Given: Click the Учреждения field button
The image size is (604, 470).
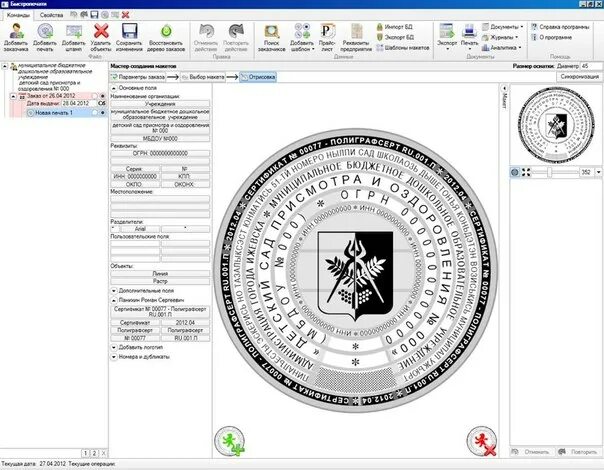Looking at the screenshot, I should [x=160, y=104].
